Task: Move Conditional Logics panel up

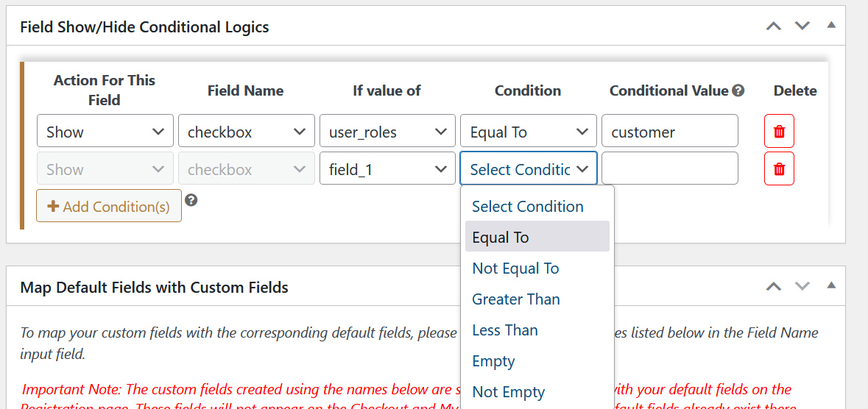Action: click(x=773, y=26)
